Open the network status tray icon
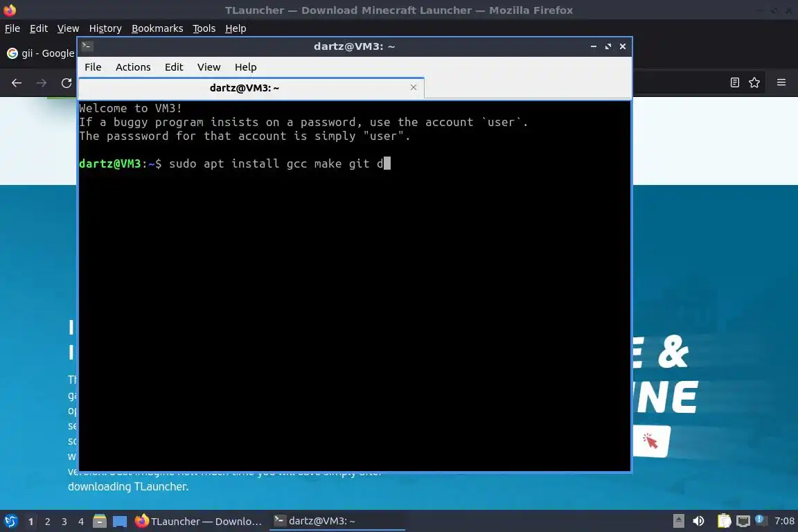798x532 pixels. point(743,521)
